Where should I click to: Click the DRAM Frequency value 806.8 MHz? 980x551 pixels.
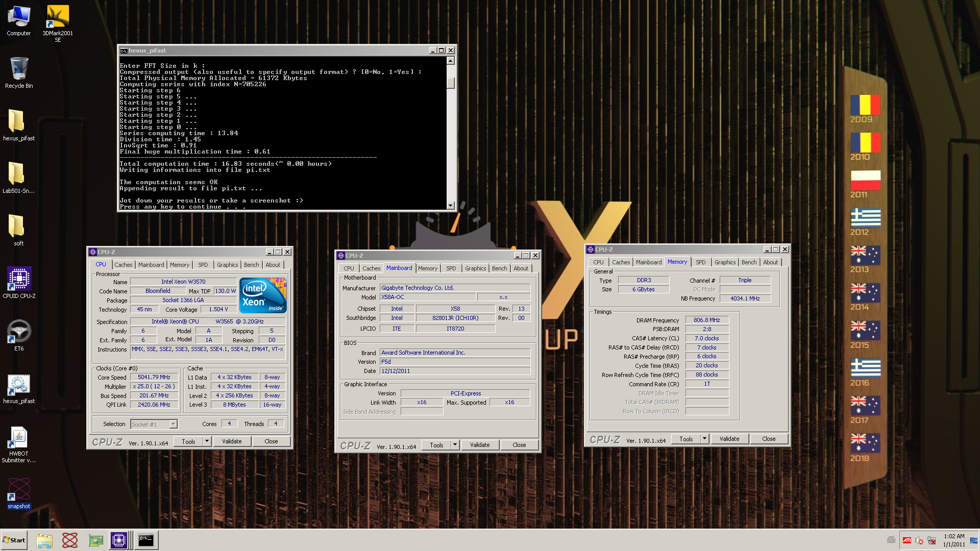pyautogui.click(x=707, y=320)
